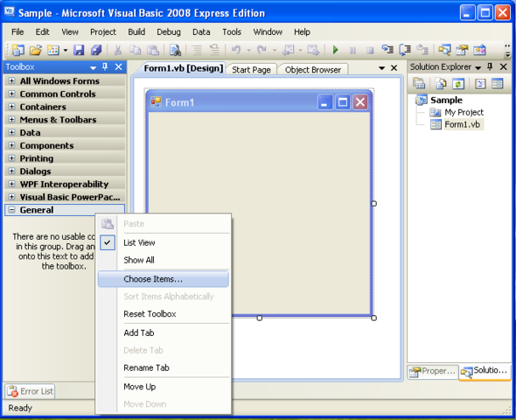Open the Tools menu
The height and width of the screenshot is (420, 516).
232,31
